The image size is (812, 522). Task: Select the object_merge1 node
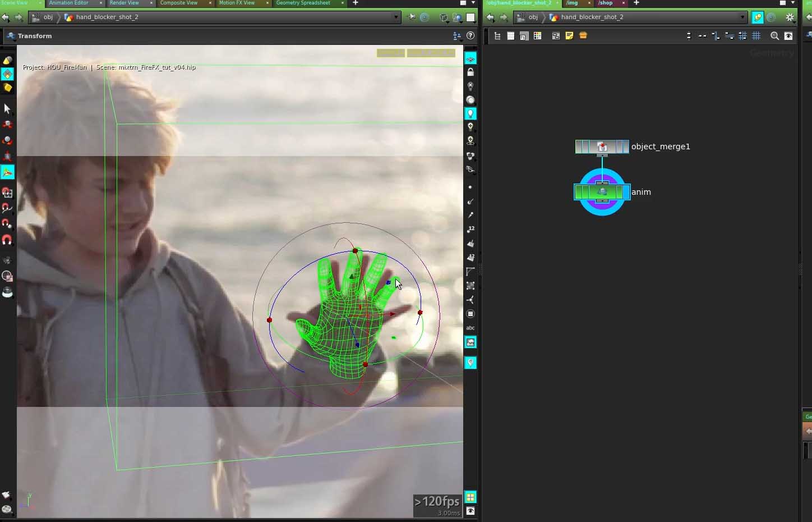[602, 146]
